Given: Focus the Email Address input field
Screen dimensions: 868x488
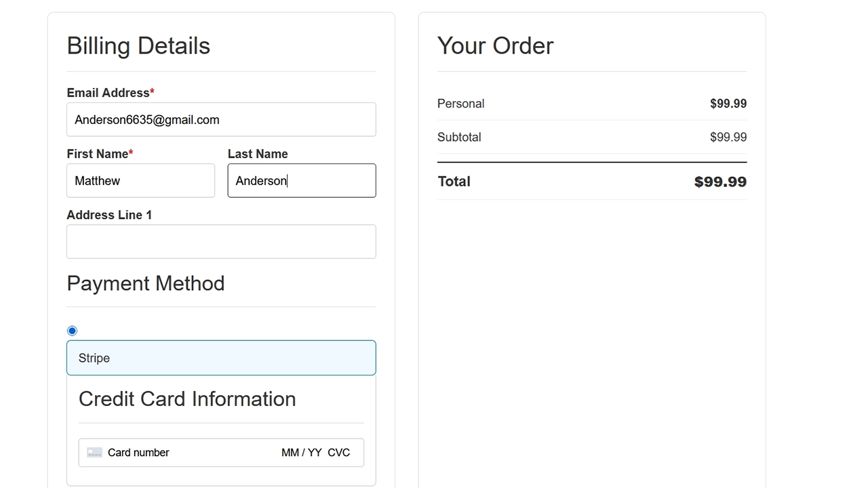Looking at the screenshot, I should (x=221, y=120).
